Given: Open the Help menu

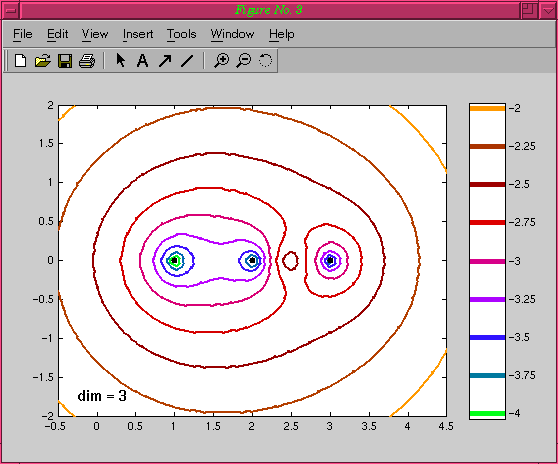Looking at the screenshot, I should click(282, 34).
